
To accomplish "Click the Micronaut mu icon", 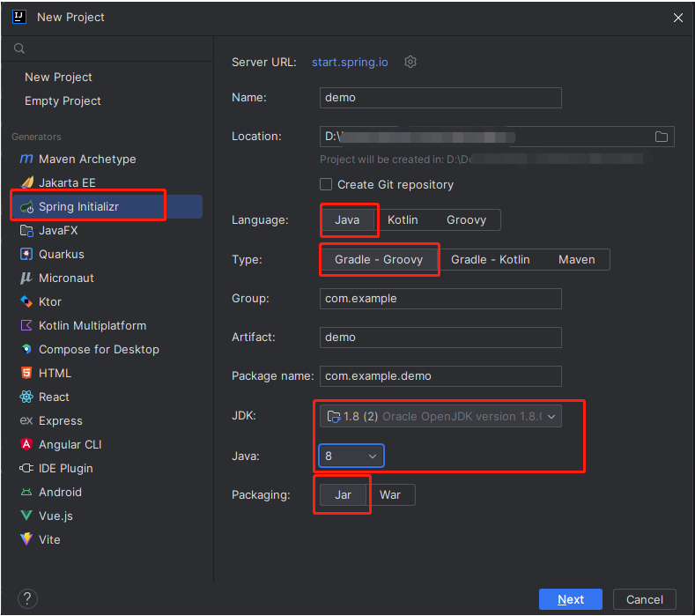I will pos(26,278).
